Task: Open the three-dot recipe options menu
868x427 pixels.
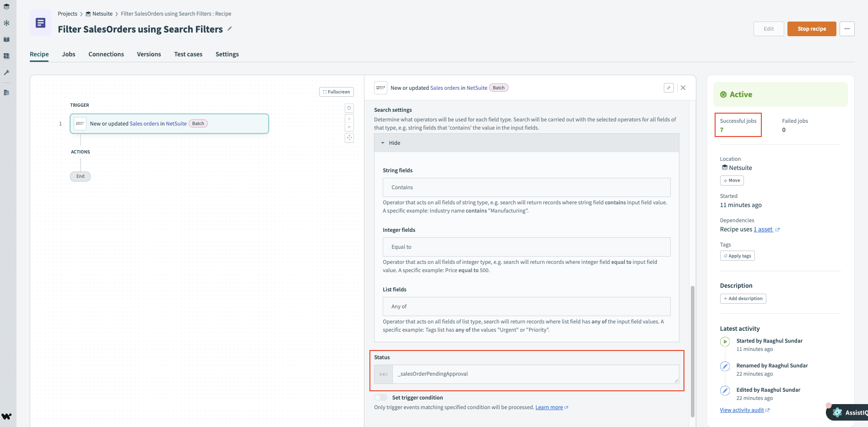Action: point(847,28)
